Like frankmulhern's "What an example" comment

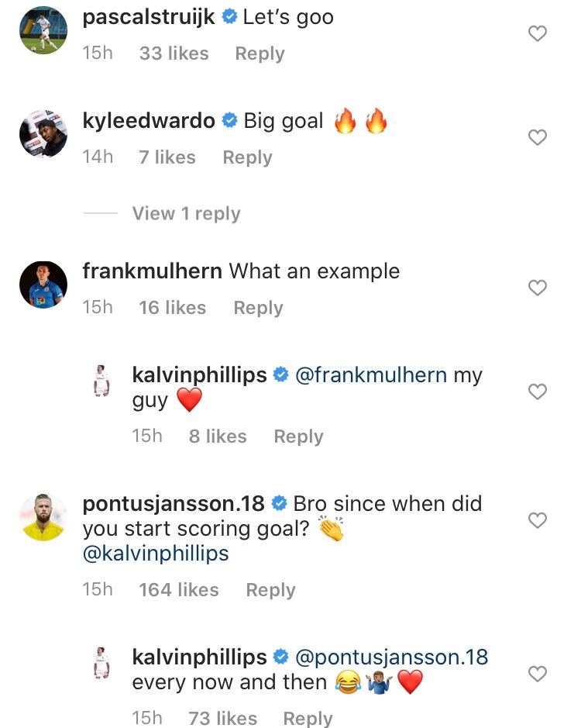click(x=537, y=288)
